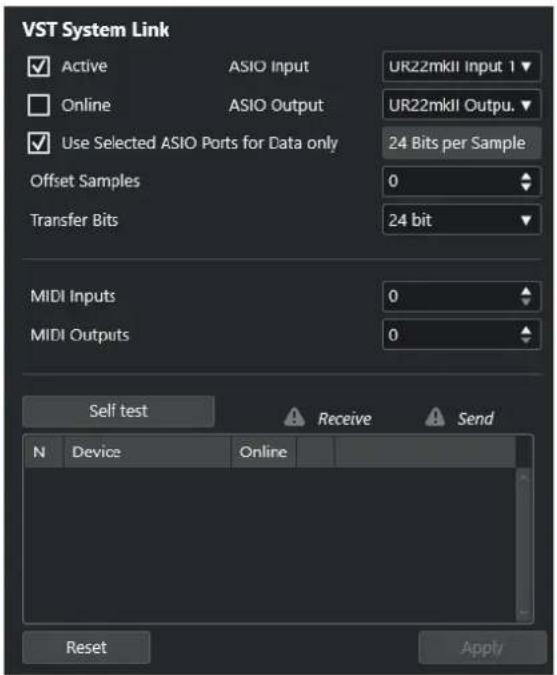Click the VST System Link title

(96, 30)
